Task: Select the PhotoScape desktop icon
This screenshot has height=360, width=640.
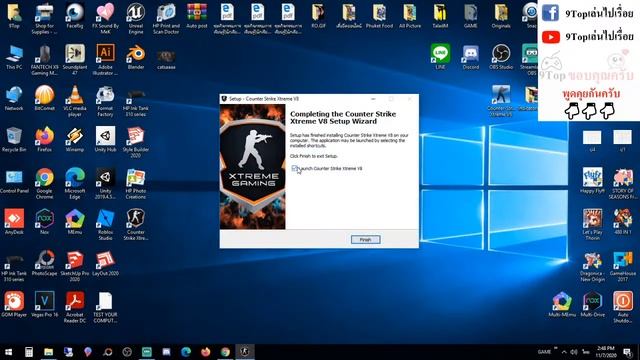Action: (x=44, y=263)
